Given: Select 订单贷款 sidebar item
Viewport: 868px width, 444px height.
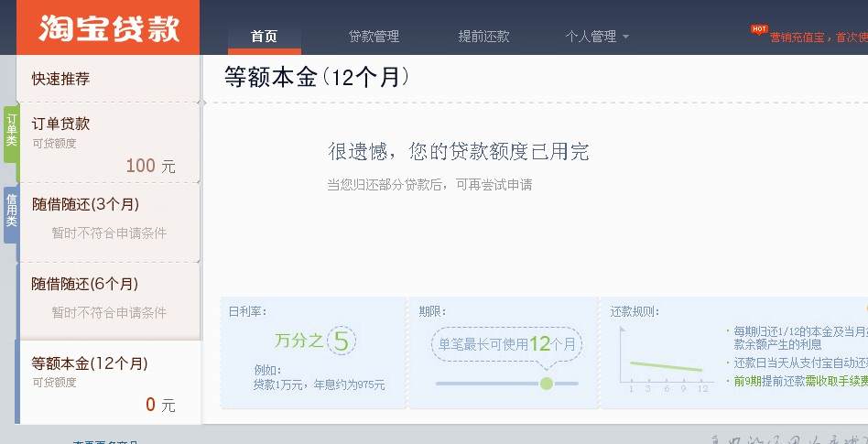Looking at the screenshot, I should point(108,143).
